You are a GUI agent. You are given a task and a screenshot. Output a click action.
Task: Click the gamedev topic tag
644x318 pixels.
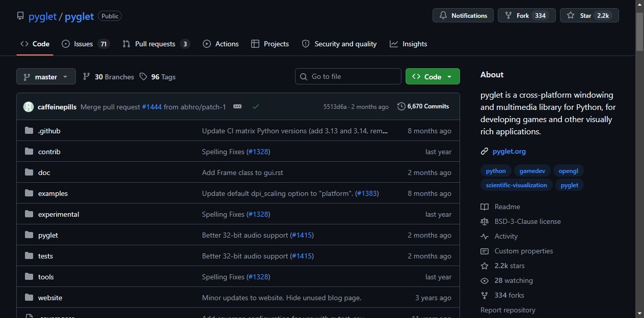[532, 171]
